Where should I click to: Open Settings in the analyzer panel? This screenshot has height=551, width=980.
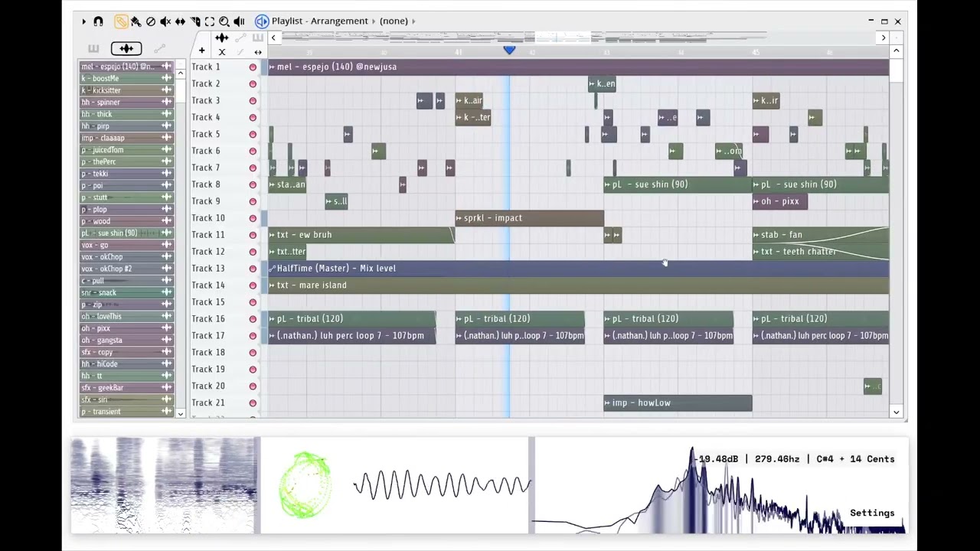coord(872,514)
